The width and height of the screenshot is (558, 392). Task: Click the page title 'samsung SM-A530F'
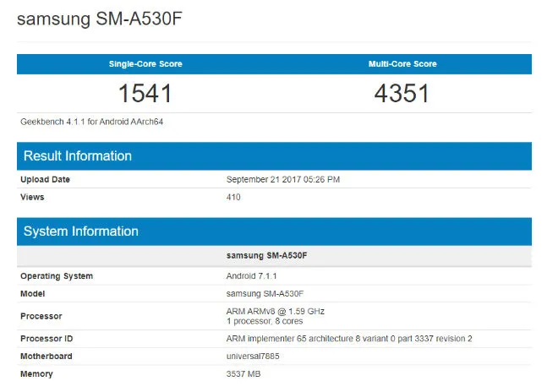click(100, 19)
